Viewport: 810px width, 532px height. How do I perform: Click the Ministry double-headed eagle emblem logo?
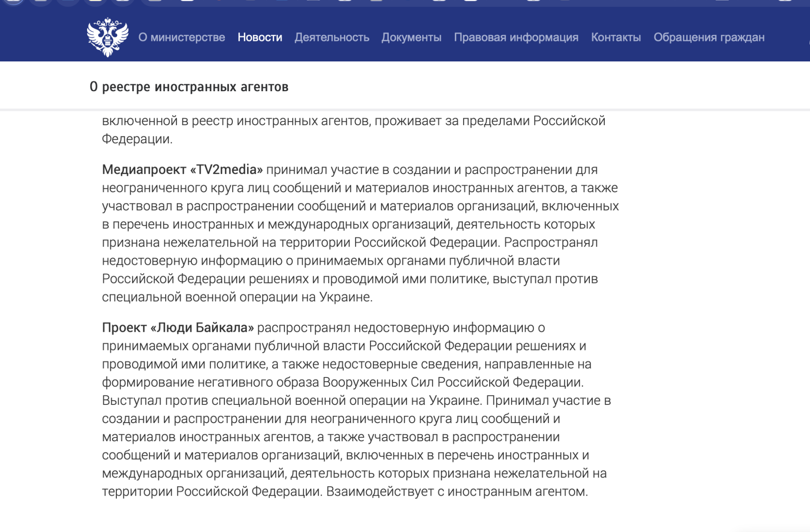[108, 37]
